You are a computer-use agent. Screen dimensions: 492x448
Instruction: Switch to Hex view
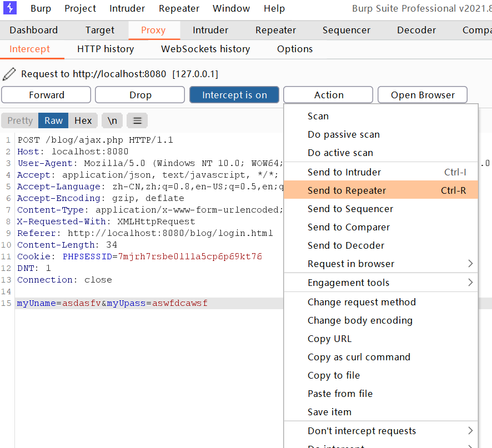click(83, 121)
